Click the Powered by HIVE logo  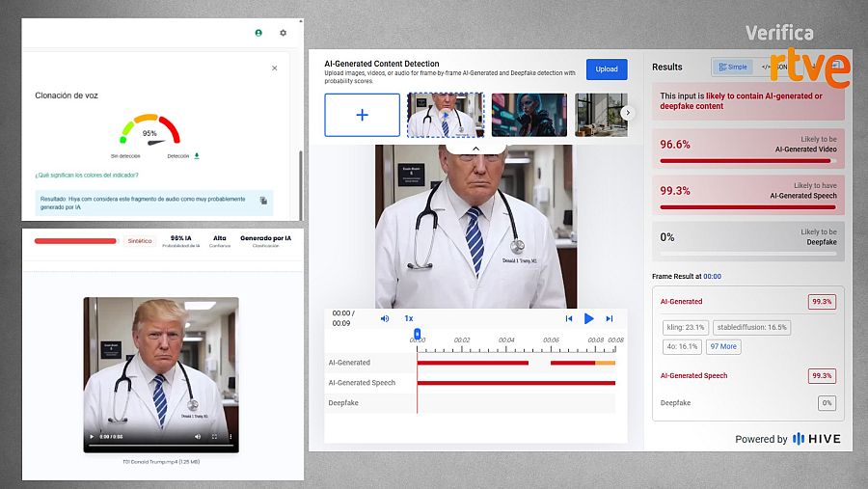tap(788, 439)
